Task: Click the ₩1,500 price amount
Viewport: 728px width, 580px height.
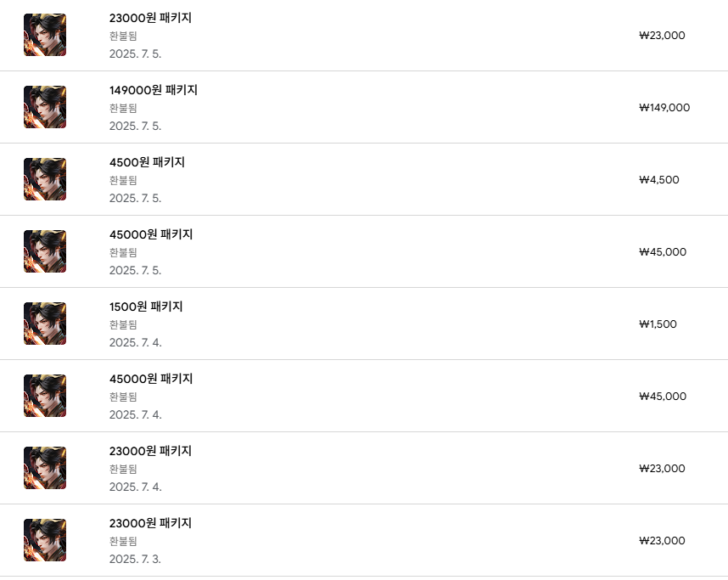Action: (658, 324)
